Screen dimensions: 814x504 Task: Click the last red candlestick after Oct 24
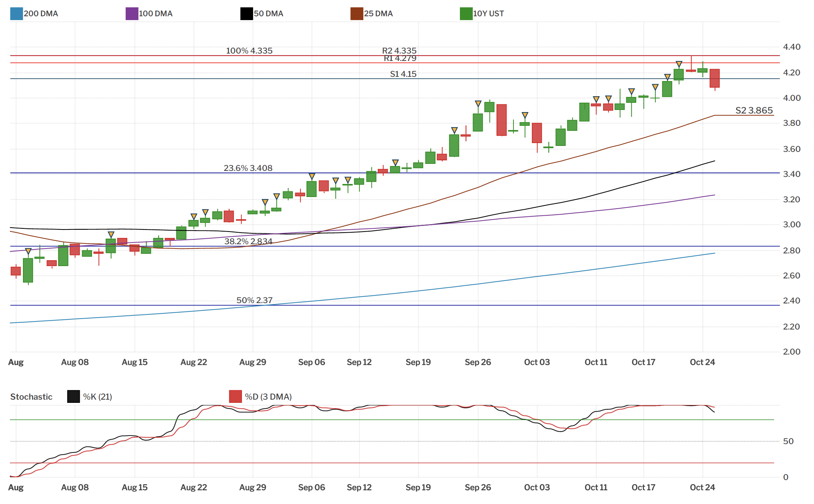[x=715, y=78]
